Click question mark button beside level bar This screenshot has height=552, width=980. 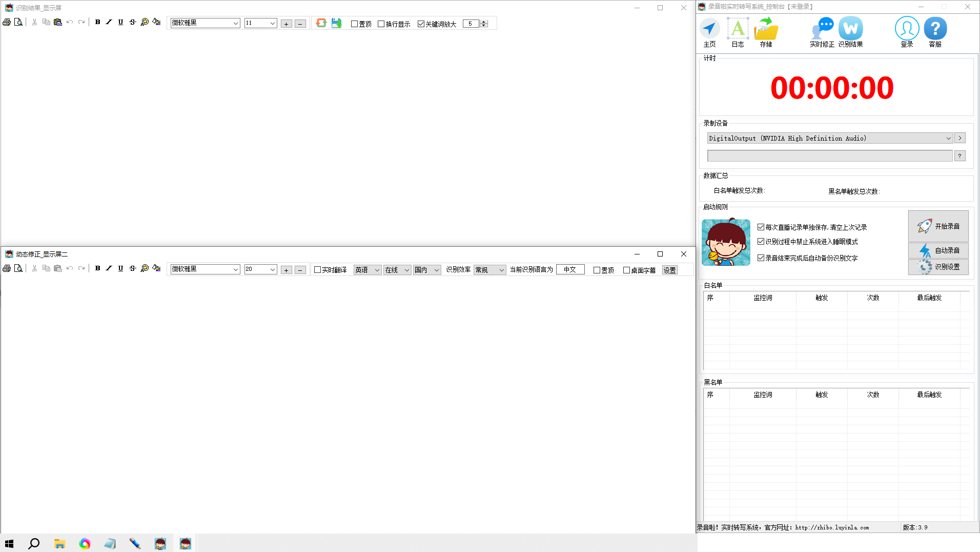coord(960,156)
